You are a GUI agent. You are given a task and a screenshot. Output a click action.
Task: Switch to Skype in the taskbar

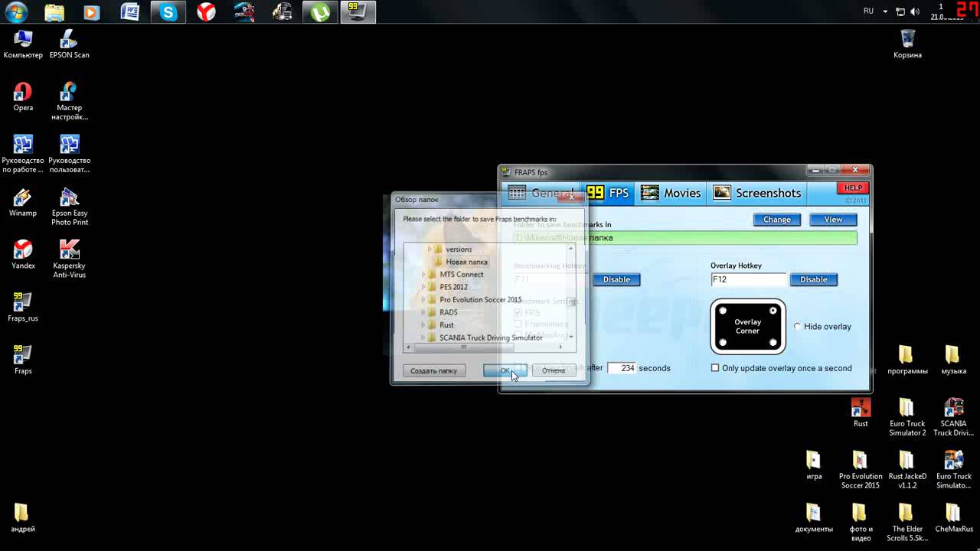[x=168, y=12]
